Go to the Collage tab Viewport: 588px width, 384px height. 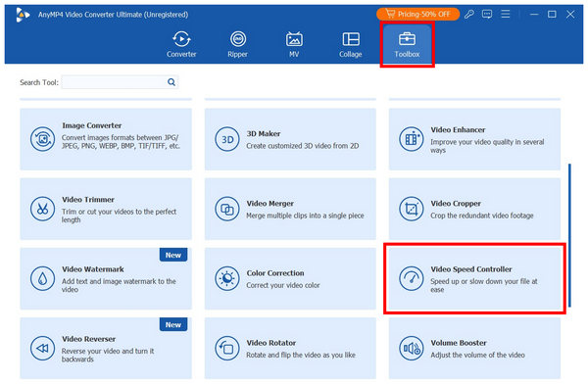[x=351, y=44]
